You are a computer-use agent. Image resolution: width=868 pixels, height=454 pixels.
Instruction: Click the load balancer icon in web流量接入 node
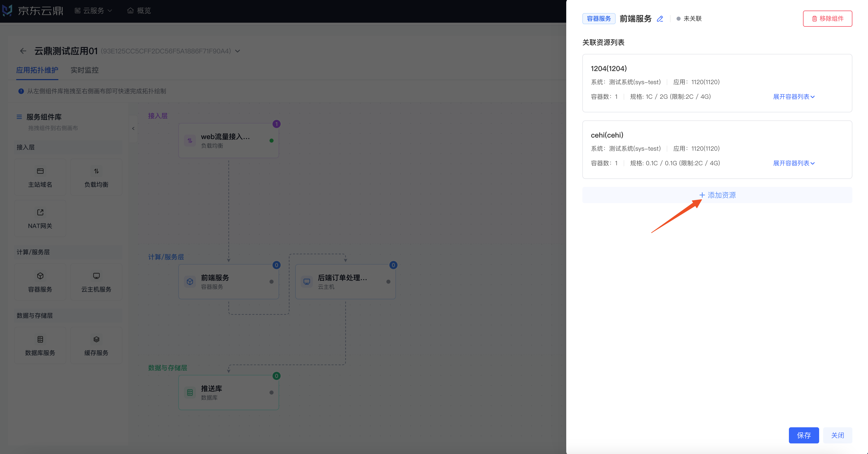pyautogui.click(x=190, y=141)
